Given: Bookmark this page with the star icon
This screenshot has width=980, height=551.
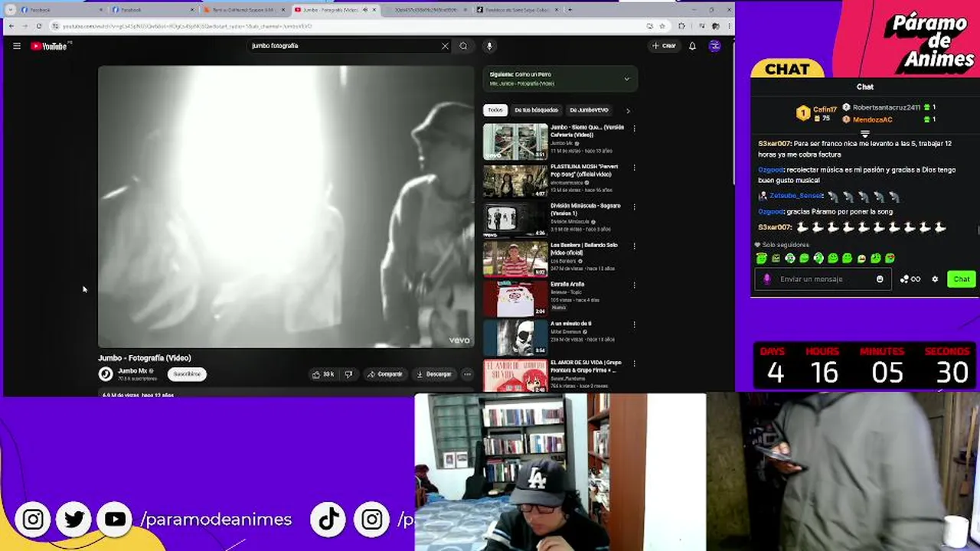Looking at the screenshot, I should click(661, 26).
